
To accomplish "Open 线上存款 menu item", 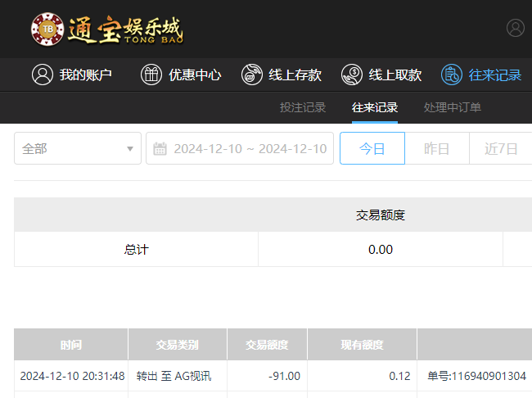I will click(282, 75).
